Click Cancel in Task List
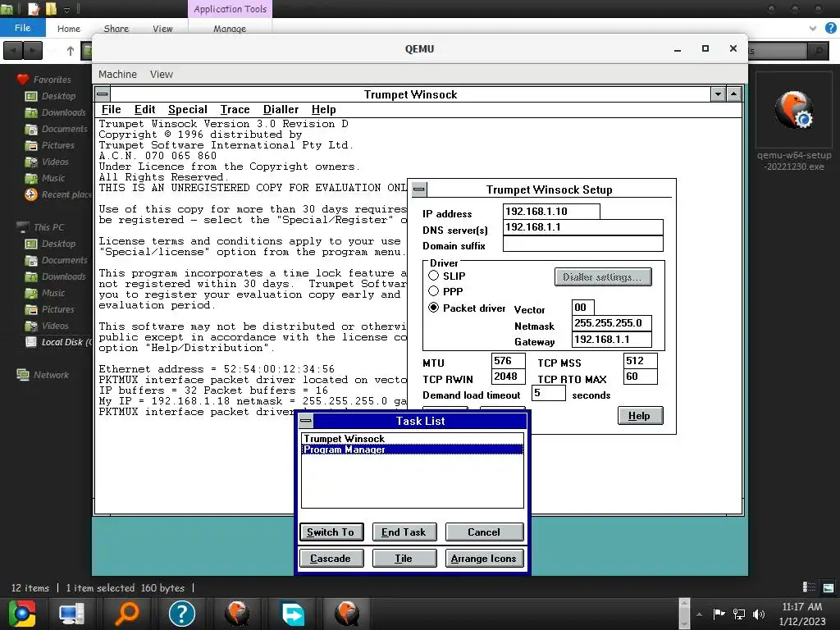840x630 pixels. 484,532
